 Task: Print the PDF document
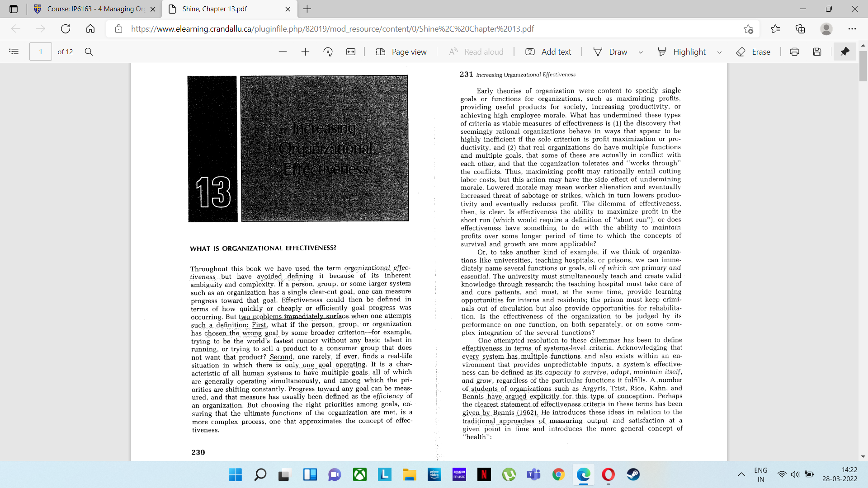(x=794, y=52)
